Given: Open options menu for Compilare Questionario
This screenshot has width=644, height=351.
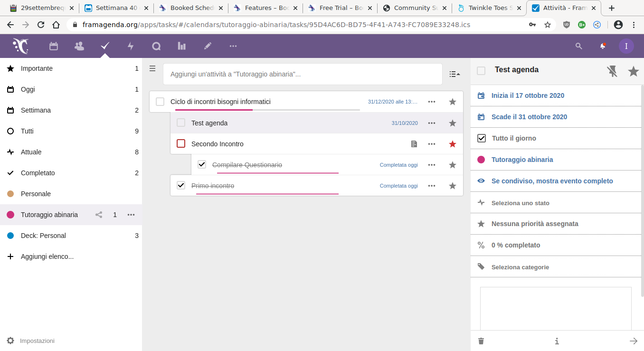Looking at the screenshot, I should pyautogui.click(x=432, y=165).
